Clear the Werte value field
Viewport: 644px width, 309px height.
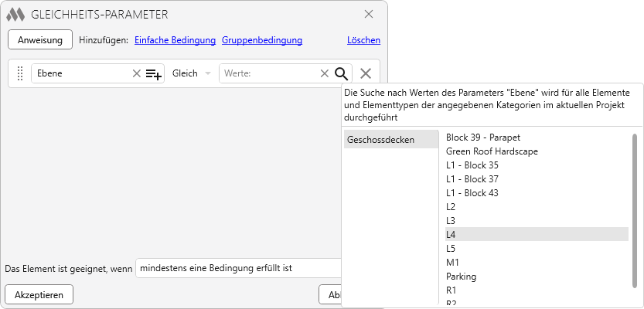click(325, 73)
